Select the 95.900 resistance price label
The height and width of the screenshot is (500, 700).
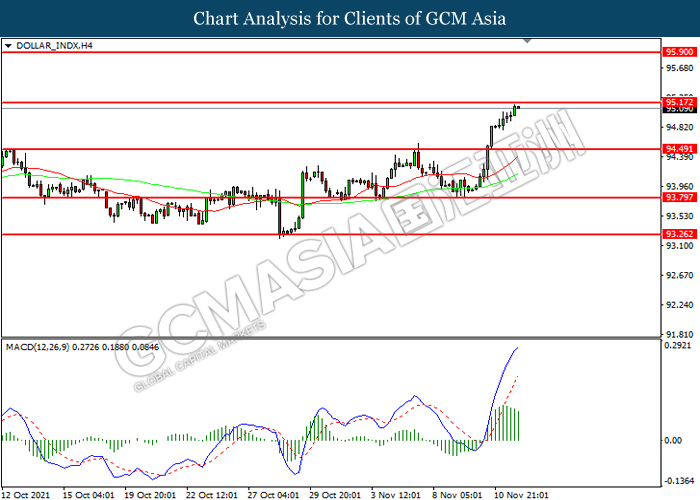[679, 52]
